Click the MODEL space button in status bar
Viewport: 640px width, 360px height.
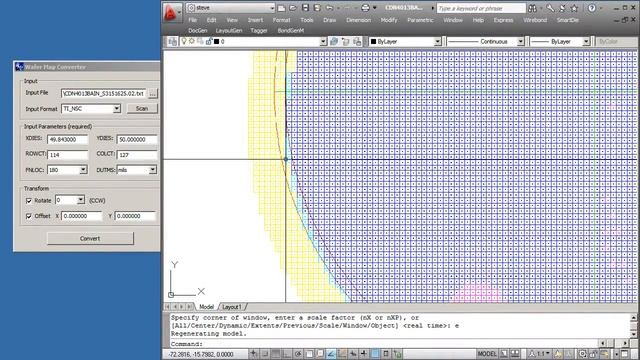(x=487, y=354)
